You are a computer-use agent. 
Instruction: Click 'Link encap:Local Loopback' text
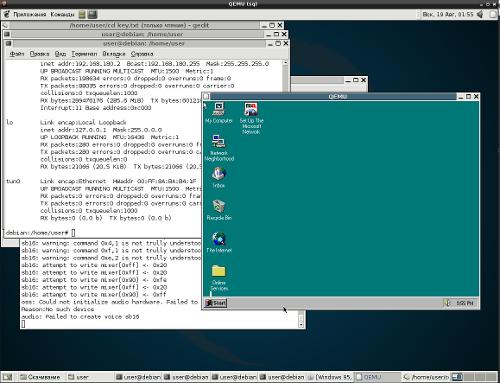tap(83, 122)
